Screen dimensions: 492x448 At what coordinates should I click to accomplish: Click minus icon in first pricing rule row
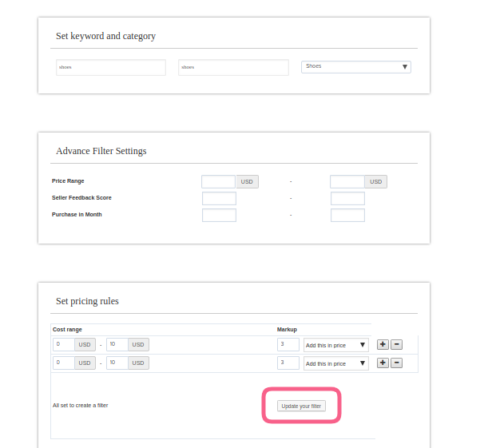coord(396,344)
